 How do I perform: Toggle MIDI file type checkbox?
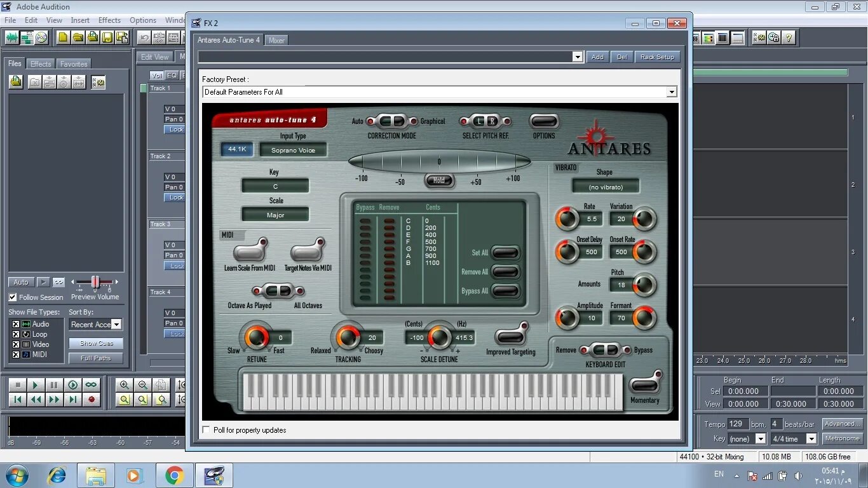point(16,355)
